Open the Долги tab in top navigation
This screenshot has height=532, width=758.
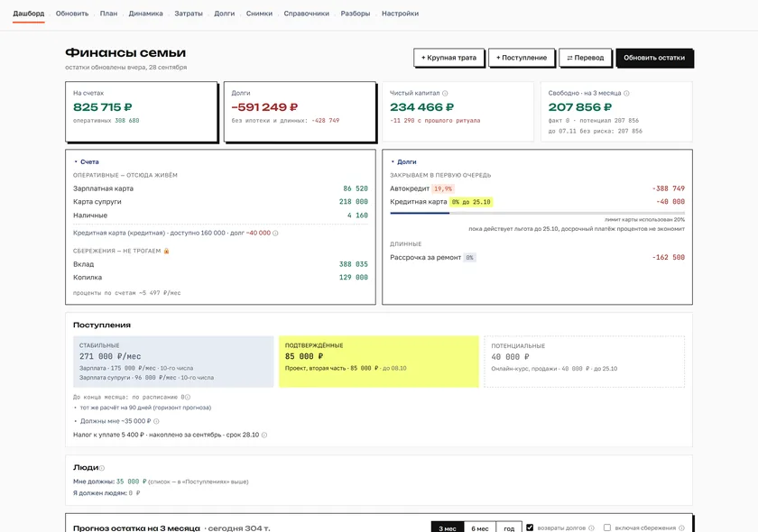225,14
